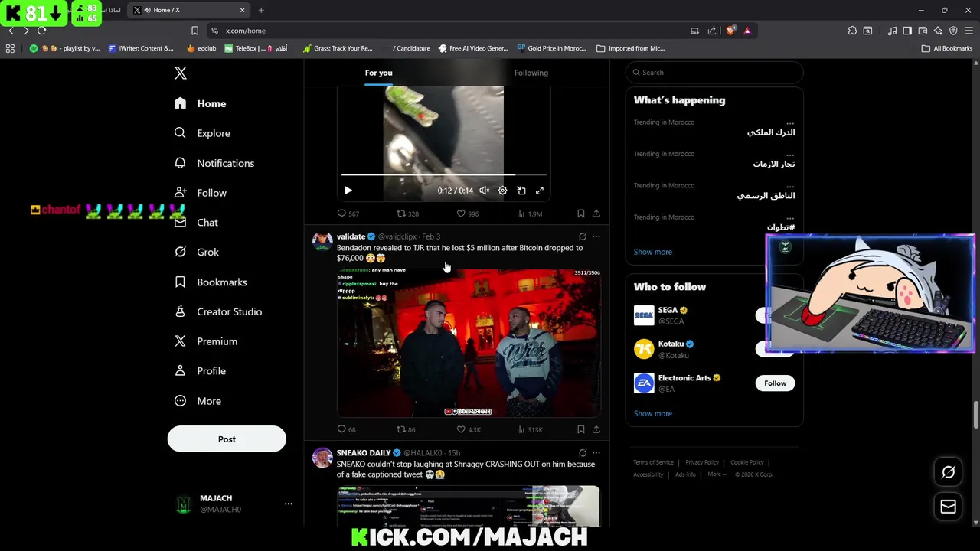Click the Post button
Viewport: 980px width, 551px height.
pos(227,439)
